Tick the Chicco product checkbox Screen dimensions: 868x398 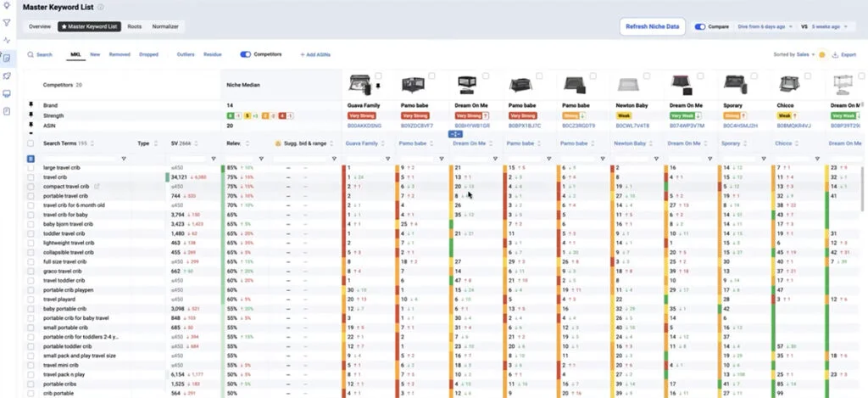[808, 76]
